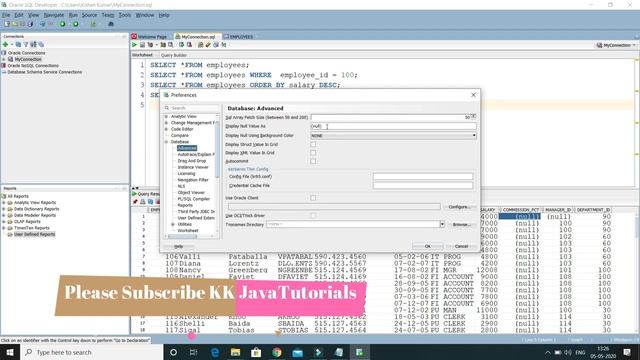
Task: Check the Use Oracle Client checkbox
Action: 313,198
